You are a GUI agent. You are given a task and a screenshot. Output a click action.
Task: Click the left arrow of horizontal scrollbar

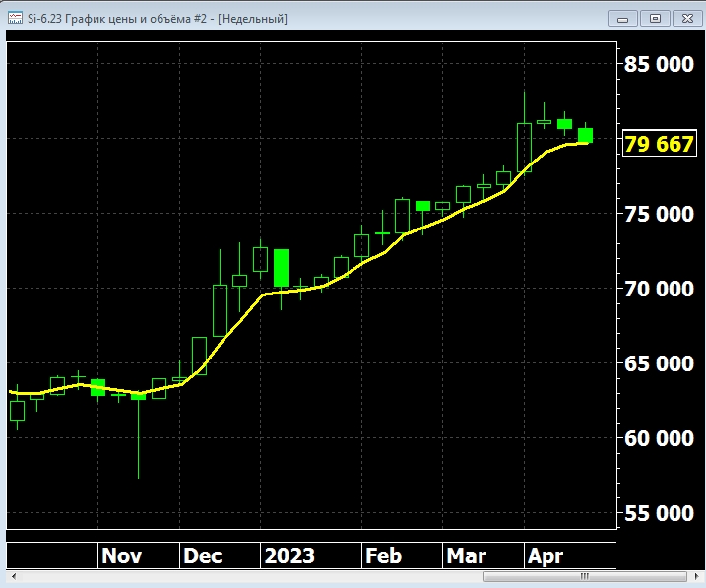pyautogui.click(x=11, y=575)
